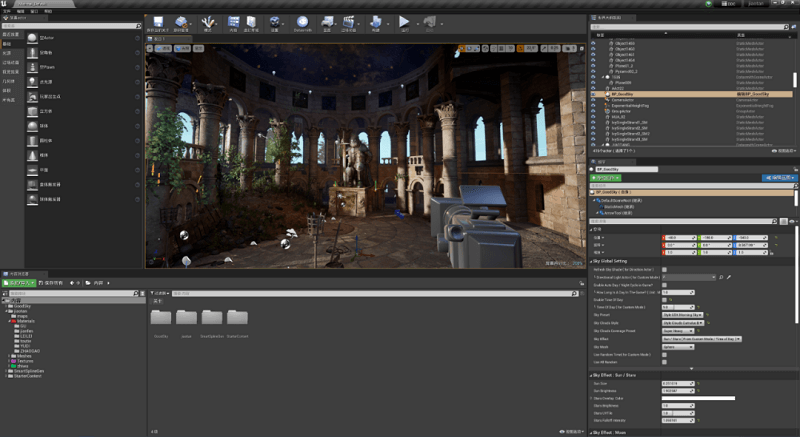Click the blue Edit Blueprint button
Screen dimensions: 800x437
[777, 177]
